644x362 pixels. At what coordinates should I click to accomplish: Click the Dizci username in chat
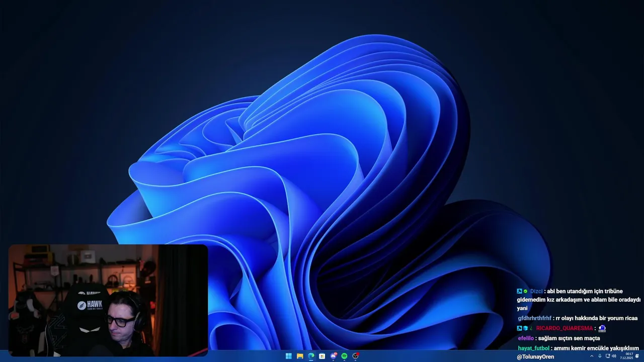[x=536, y=291]
